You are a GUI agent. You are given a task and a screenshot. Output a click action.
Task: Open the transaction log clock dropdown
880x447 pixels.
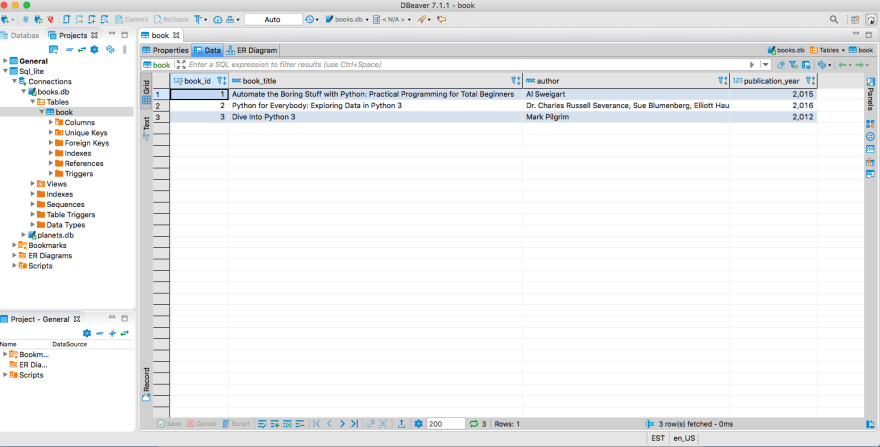coord(312,19)
